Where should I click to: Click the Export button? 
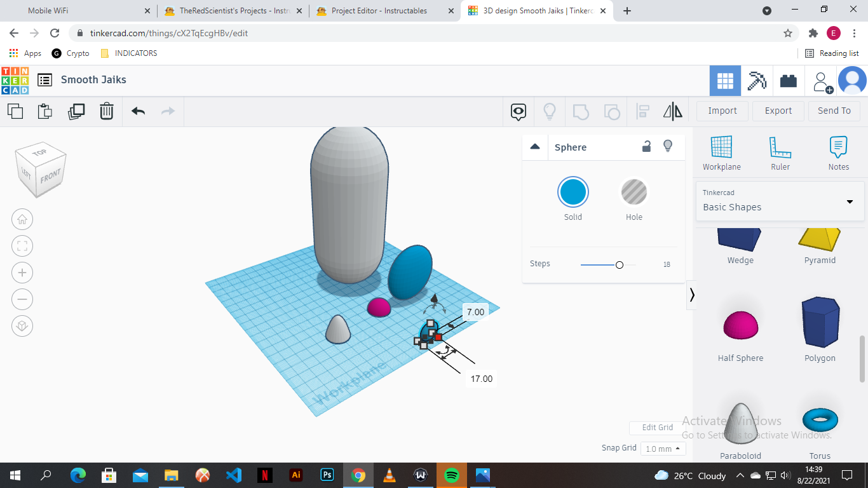point(778,111)
